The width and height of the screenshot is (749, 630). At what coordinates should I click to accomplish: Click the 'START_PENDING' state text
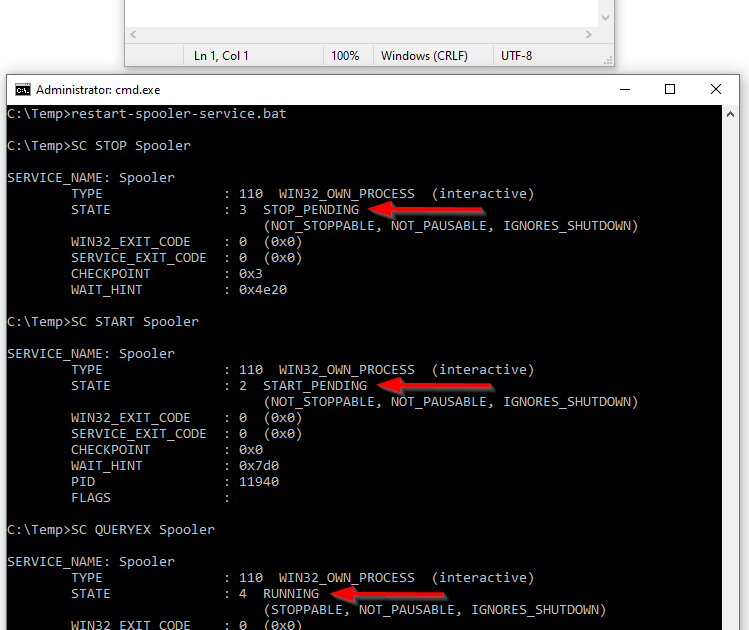coord(315,385)
